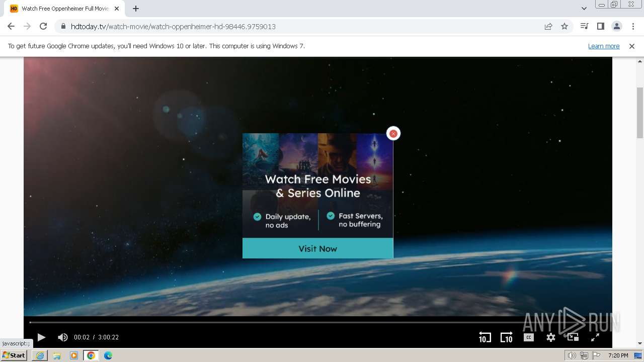Dismiss the Chrome update infobar
The image size is (644, 362).
(x=632, y=46)
